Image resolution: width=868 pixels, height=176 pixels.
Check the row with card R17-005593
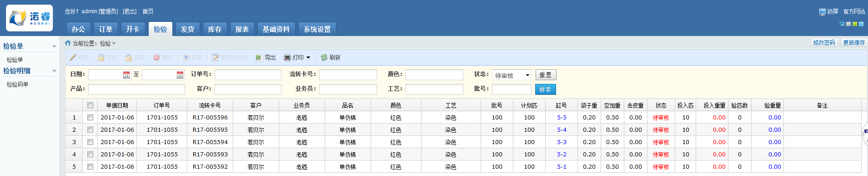pyautogui.click(x=90, y=155)
